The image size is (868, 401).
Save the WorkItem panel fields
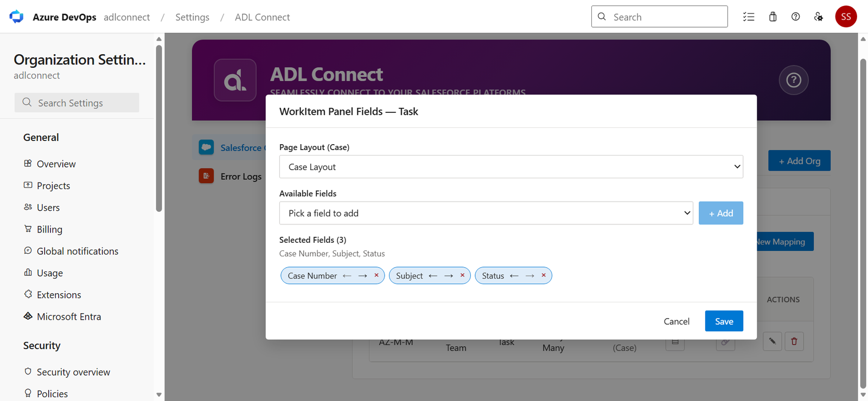tap(724, 321)
